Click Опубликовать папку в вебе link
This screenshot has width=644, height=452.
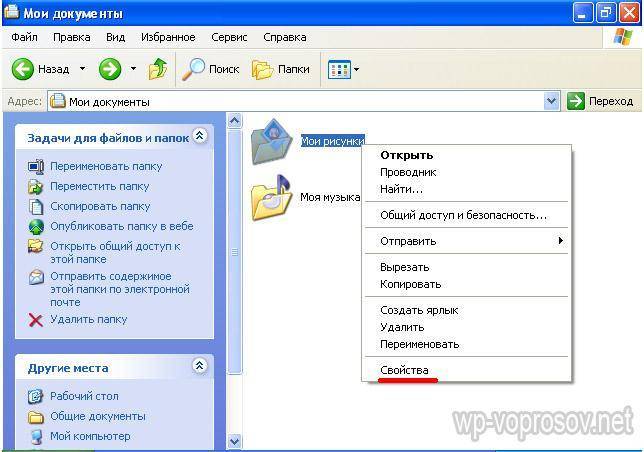coord(122,226)
